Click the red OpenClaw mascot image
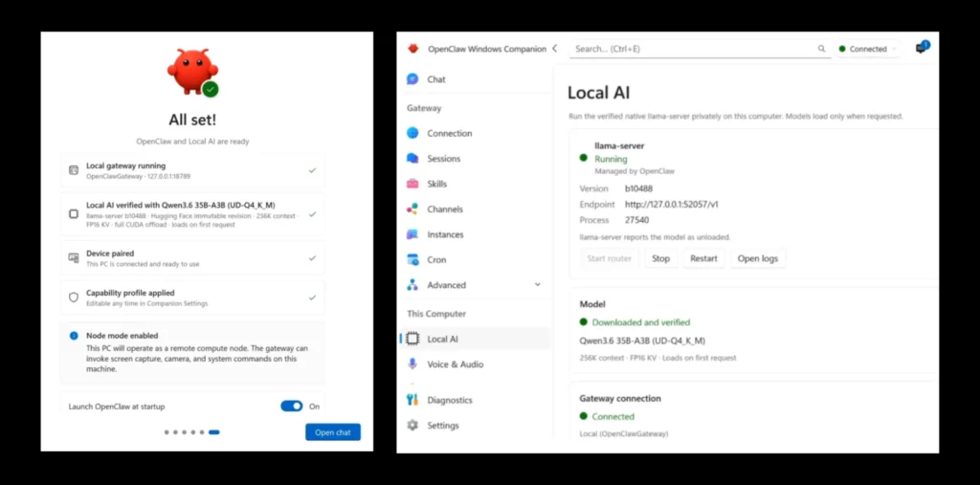Screen dimensions: 980x485 192,72
